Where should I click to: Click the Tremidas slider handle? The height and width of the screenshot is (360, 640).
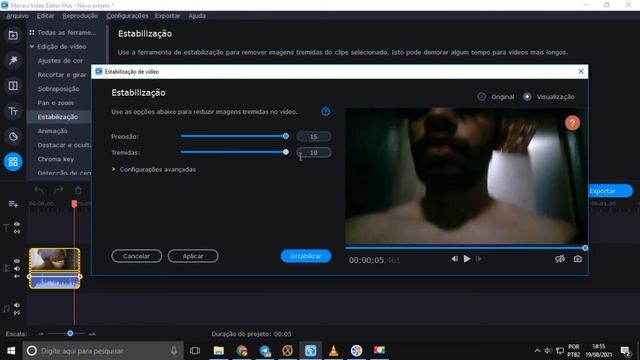pyautogui.click(x=286, y=152)
